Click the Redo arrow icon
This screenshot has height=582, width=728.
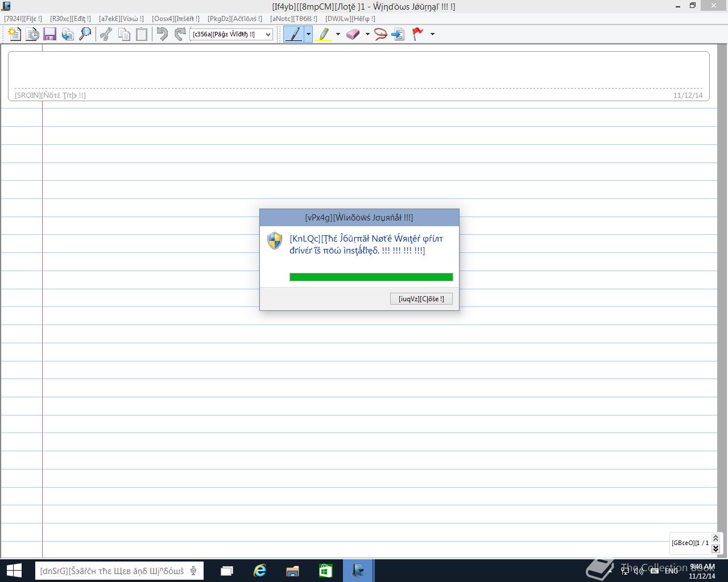[x=180, y=34]
